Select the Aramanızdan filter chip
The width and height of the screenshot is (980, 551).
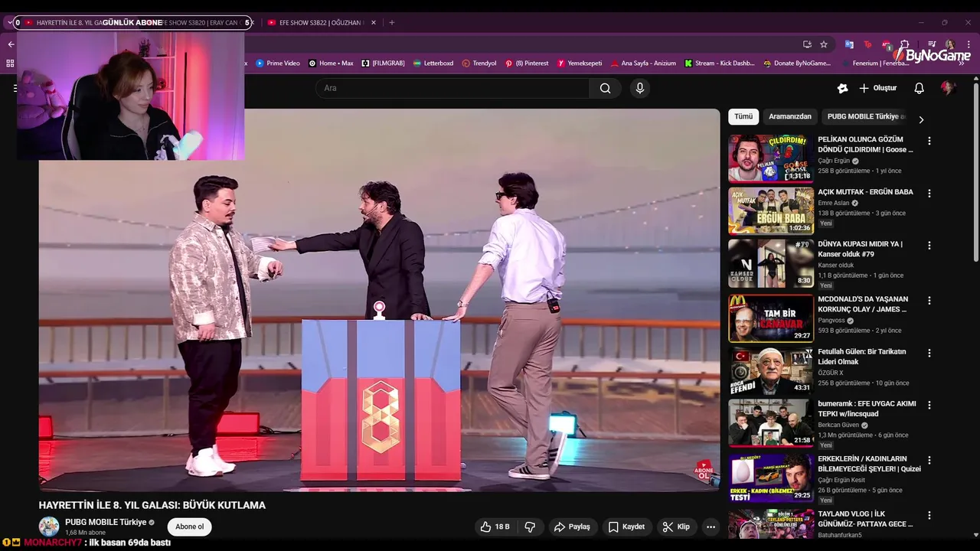tap(790, 116)
